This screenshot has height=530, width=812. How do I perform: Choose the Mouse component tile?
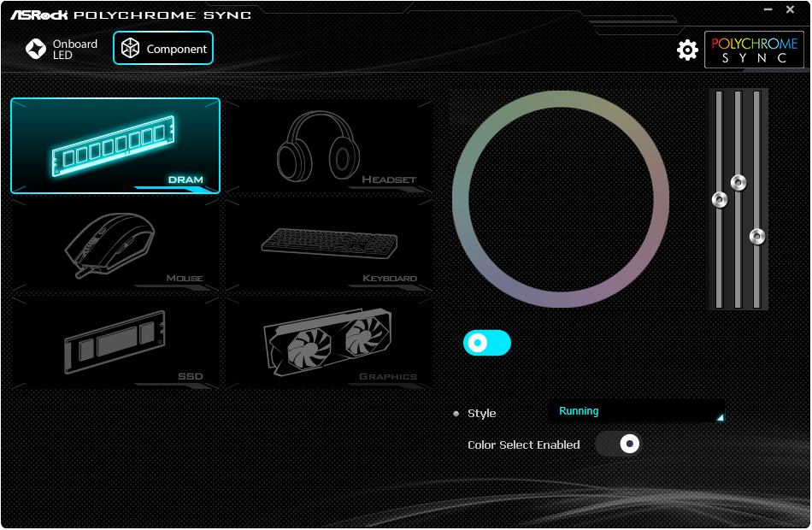(115, 244)
